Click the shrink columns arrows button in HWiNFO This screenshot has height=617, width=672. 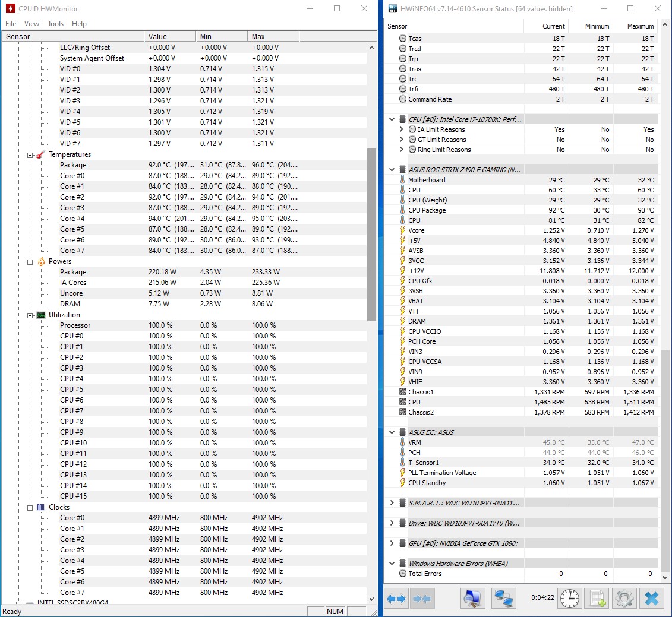click(421, 598)
